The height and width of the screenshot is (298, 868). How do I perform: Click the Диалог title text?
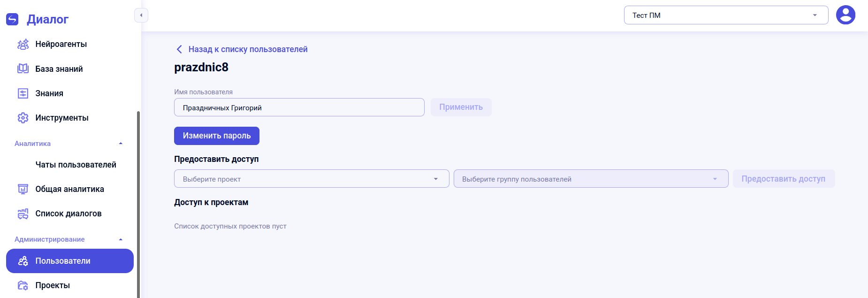tap(47, 19)
